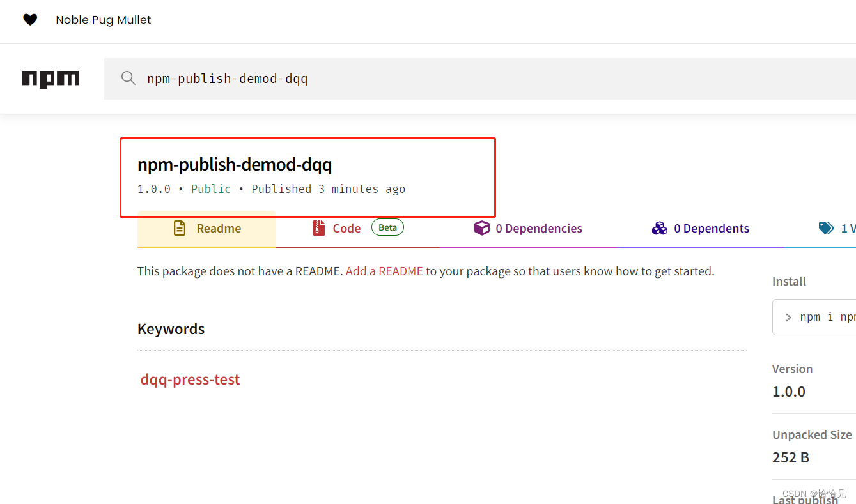The width and height of the screenshot is (856, 504).
Task: Click the Dependents cubes icon
Action: 660,228
